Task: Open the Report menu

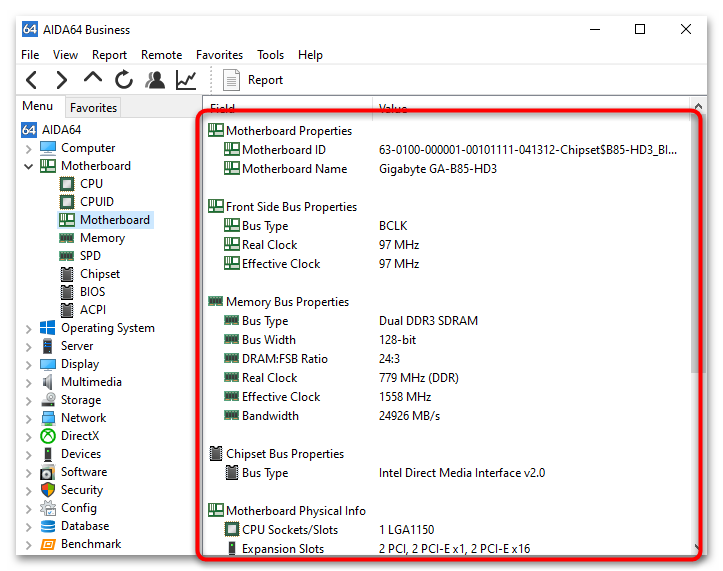Action: pyautogui.click(x=109, y=55)
